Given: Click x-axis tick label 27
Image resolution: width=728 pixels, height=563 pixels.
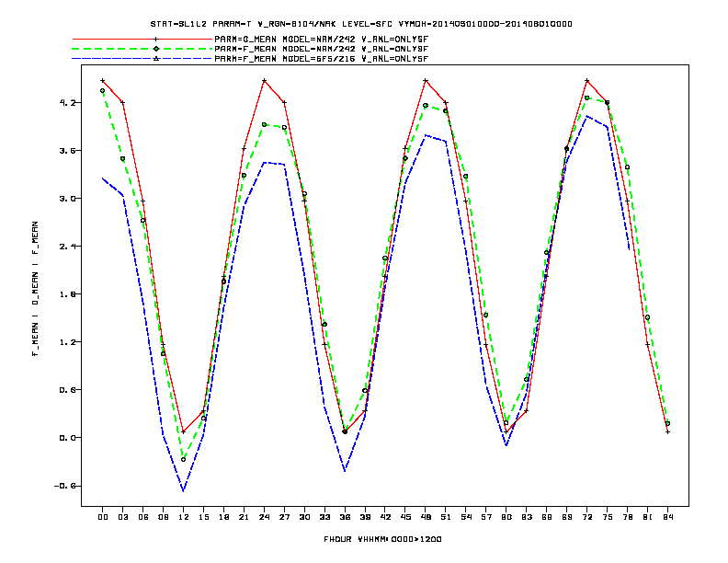Looking at the screenshot, I should [284, 517].
